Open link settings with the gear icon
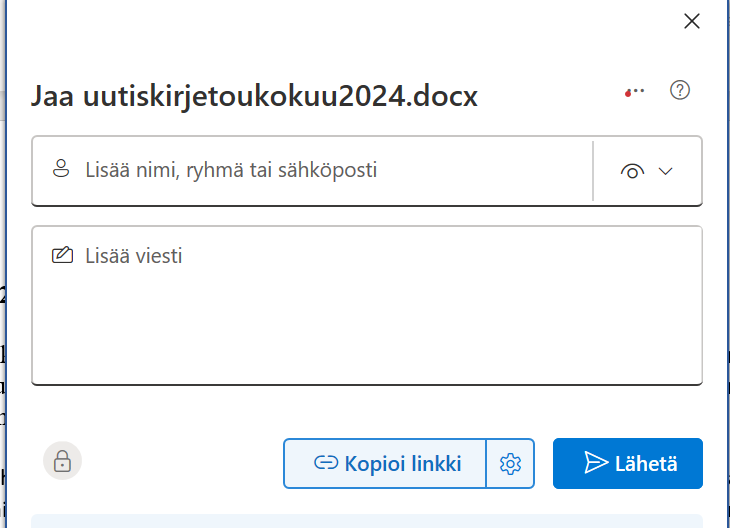 [x=511, y=464]
